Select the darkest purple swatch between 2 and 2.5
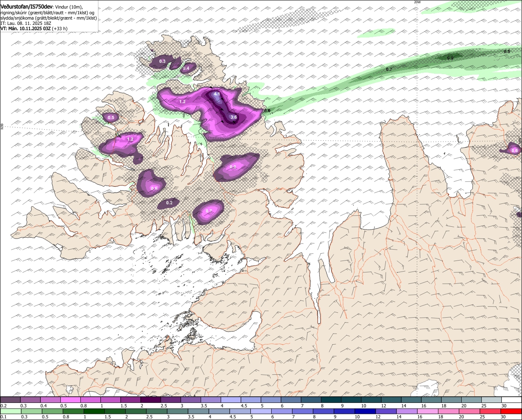 pos(150,400)
